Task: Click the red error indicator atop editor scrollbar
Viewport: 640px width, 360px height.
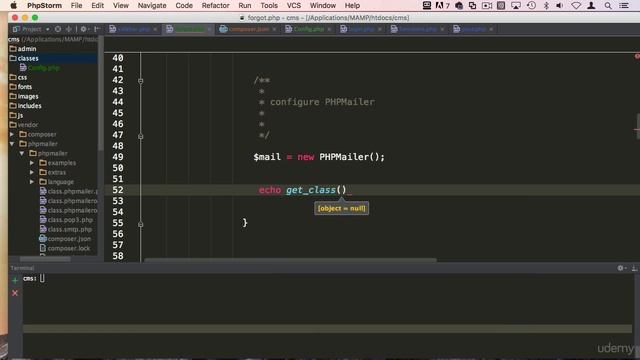Action: pos(637,56)
